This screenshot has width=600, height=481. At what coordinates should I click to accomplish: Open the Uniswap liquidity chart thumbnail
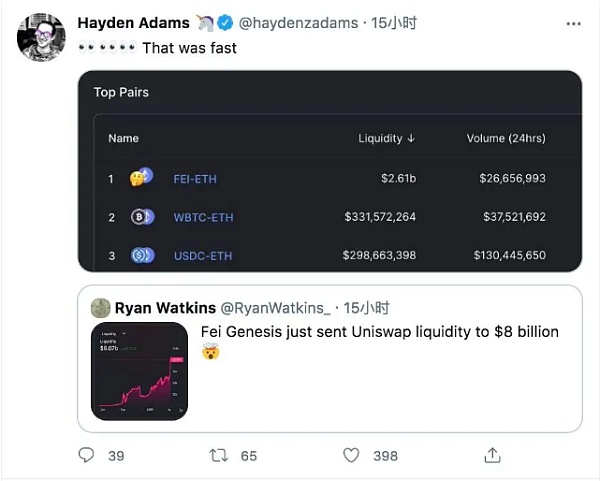139,371
